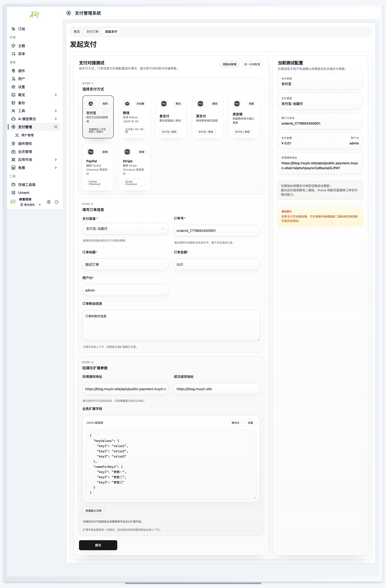Click the AI 模型聚合 robot icon
The height and width of the screenshot is (588, 386).
coord(13,119)
